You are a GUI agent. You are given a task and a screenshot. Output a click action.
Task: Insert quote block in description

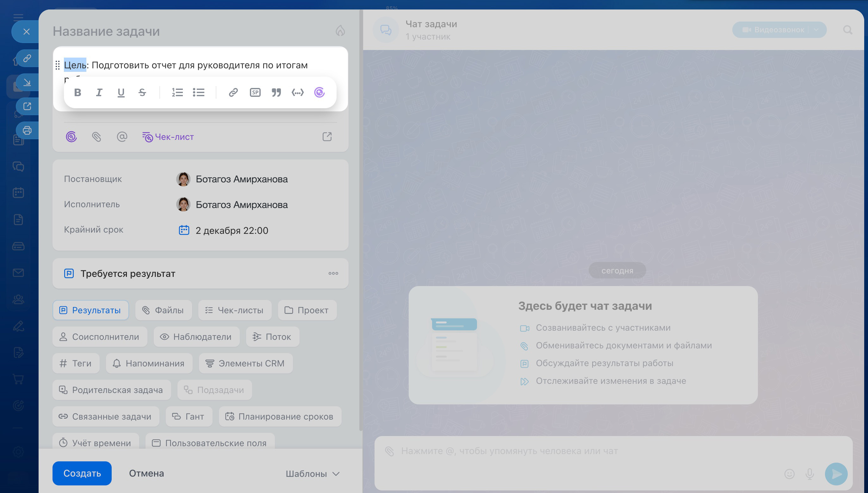point(276,92)
